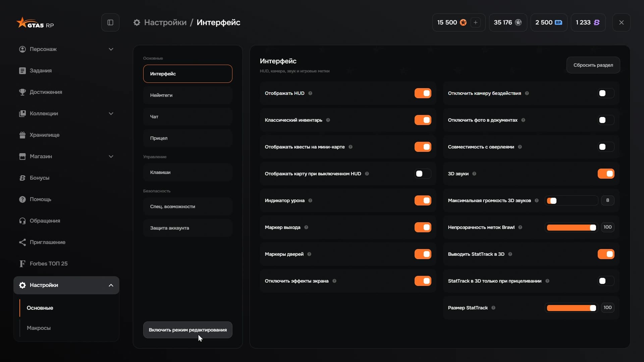Click the plus icon to add coins
Screen dimensions: 644x362
pos(475,22)
